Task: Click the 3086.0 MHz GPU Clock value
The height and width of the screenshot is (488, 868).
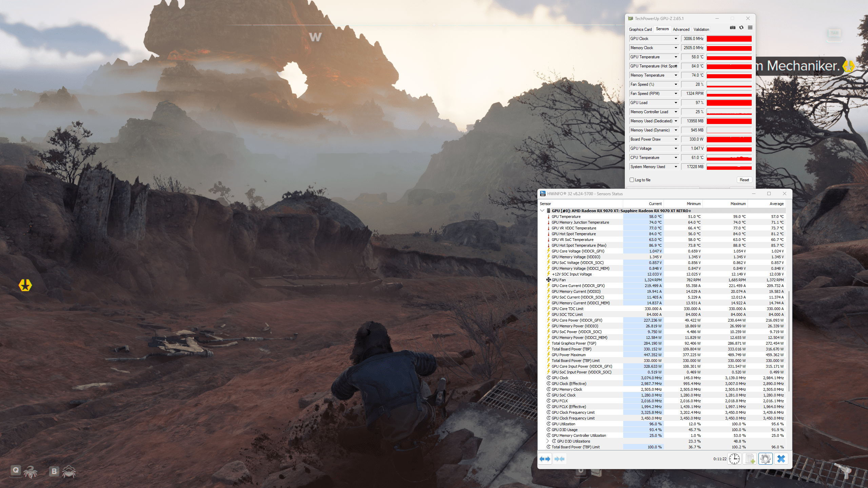Action: (x=693, y=39)
